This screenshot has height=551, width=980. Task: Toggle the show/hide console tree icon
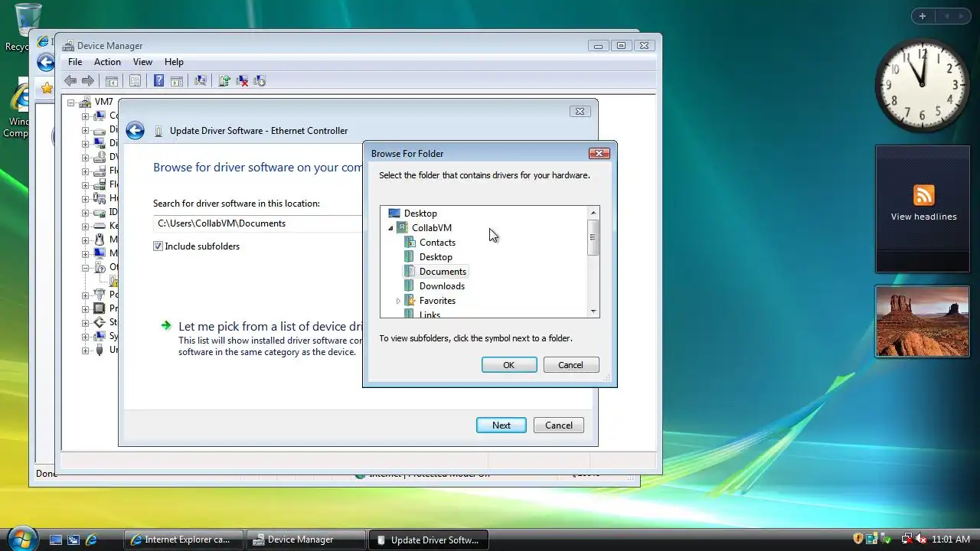click(x=112, y=80)
